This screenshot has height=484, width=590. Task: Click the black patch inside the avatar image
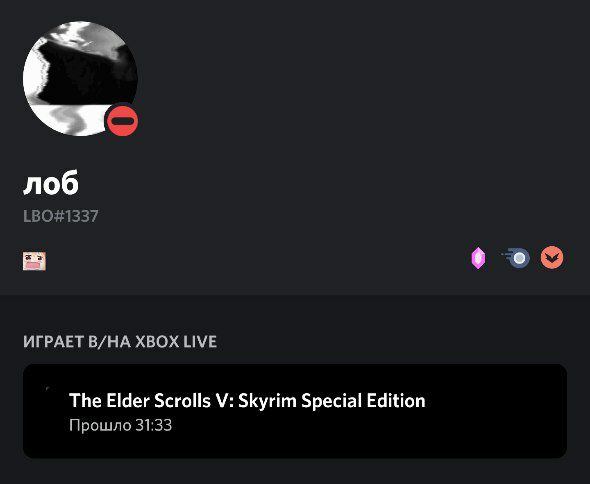(87, 75)
